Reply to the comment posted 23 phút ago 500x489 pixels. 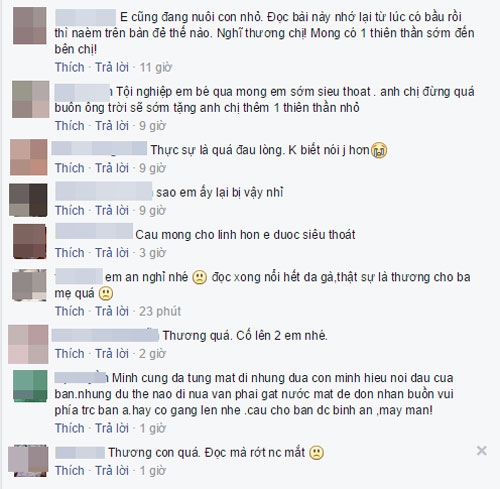pos(112,311)
